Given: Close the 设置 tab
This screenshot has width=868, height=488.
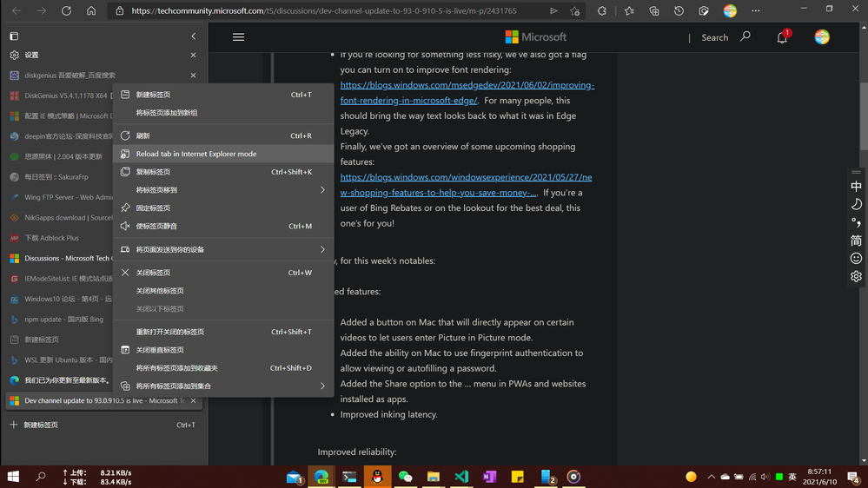Looking at the screenshot, I should pos(193,55).
